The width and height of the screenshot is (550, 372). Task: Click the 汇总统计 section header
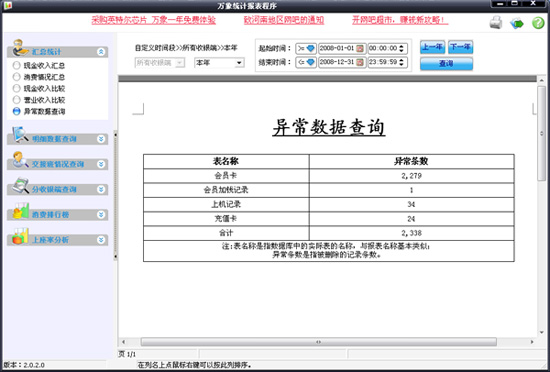[58, 52]
